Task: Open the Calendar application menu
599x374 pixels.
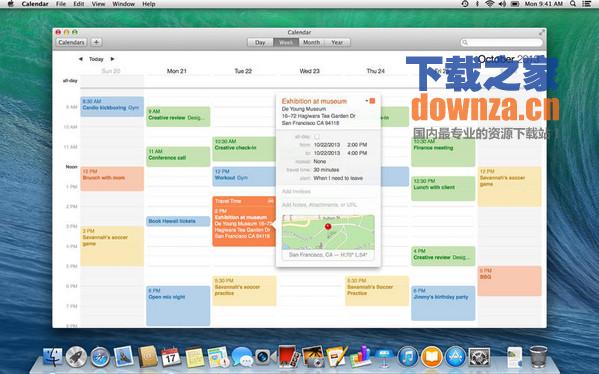Action: pyautogui.click(x=35, y=4)
